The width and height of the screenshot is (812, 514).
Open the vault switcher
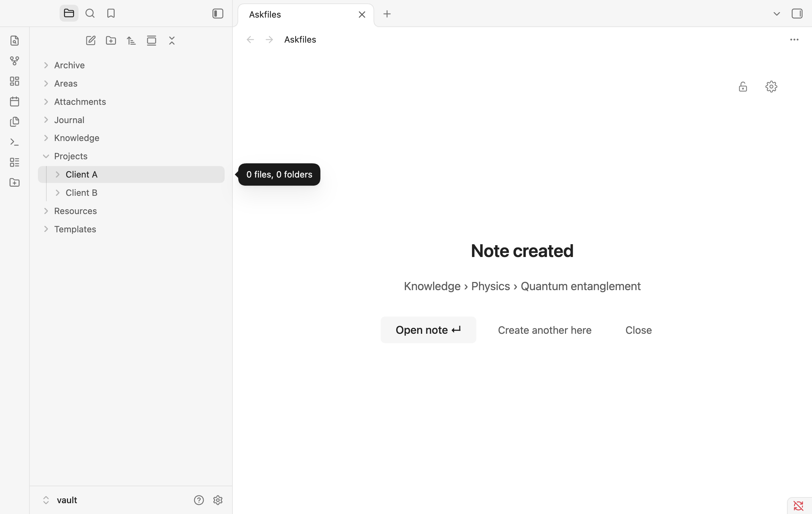[x=60, y=500]
